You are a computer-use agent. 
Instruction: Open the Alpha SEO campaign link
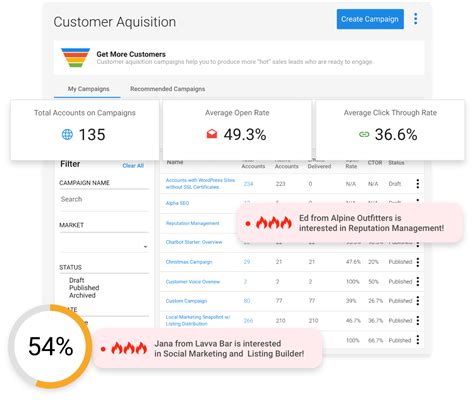177,203
